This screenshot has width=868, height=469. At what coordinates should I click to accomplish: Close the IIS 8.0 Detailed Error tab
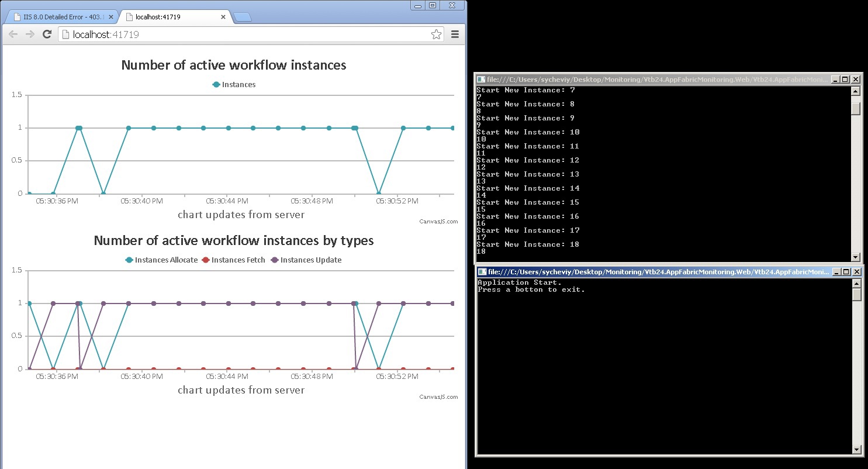[111, 17]
